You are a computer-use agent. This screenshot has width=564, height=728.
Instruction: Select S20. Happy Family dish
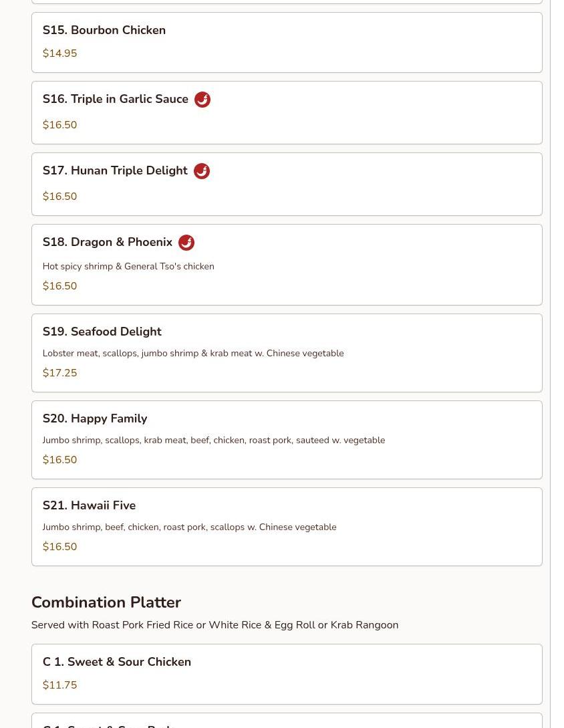tap(287, 440)
